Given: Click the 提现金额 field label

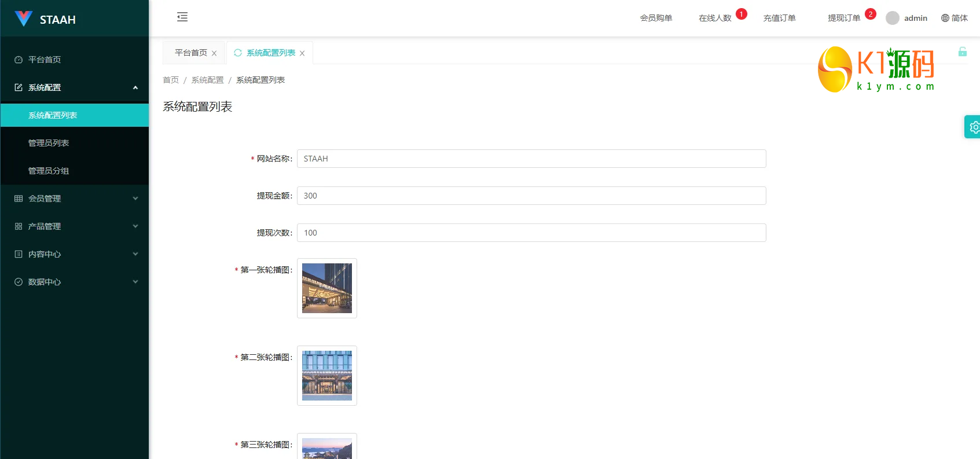Looking at the screenshot, I should (274, 196).
